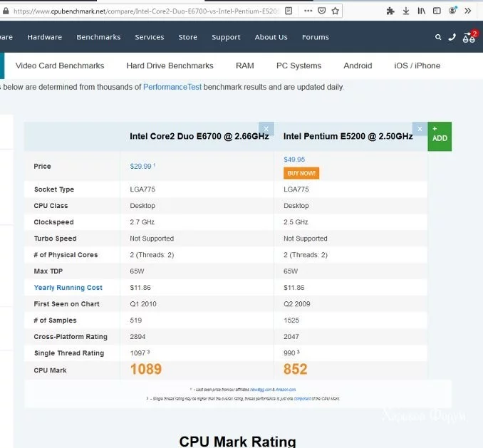Image resolution: width=483 pixels, height=448 pixels.
Task: Open the Support menu
Action: click(x=226, y=37)
